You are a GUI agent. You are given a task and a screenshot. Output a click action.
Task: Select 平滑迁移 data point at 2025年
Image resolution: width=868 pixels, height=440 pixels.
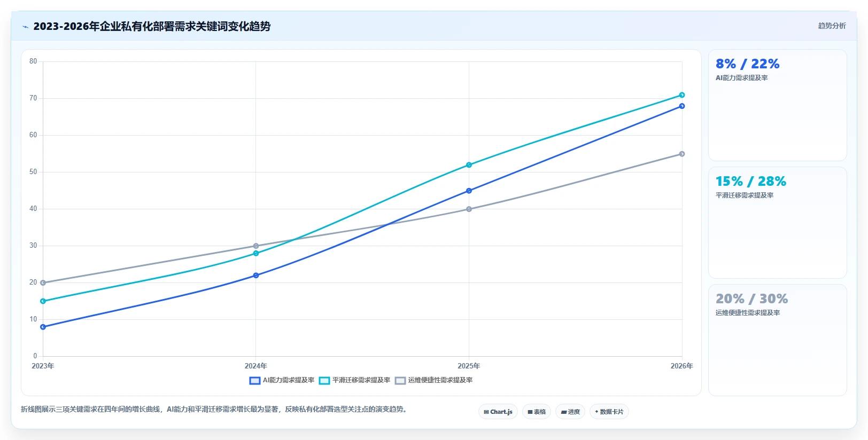pyautogui.click(x=469, y=165)
